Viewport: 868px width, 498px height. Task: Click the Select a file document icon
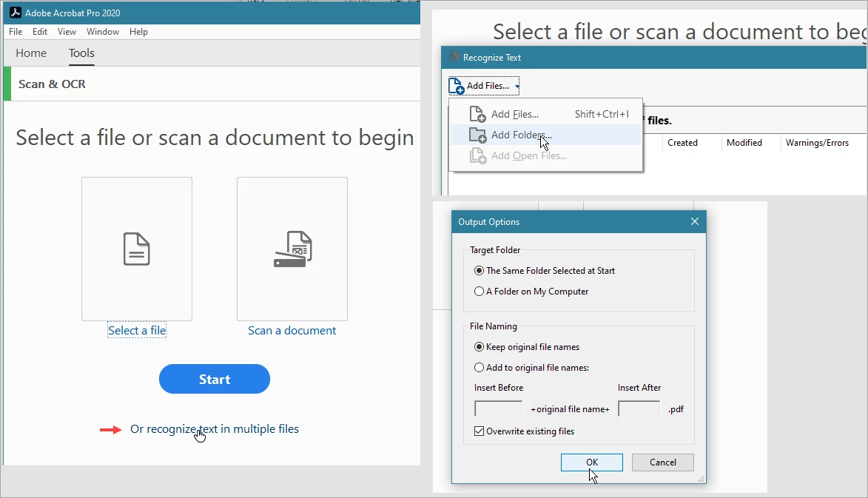pyautogui.click(x=137, y=249)
